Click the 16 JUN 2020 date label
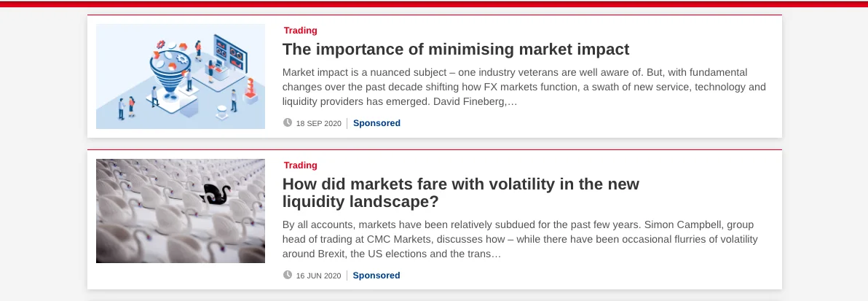Screen dimensions: 868x301 coord(318,276)
